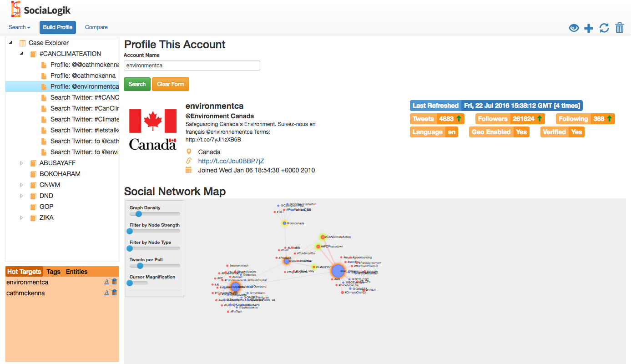Open Search Twitter: #Climate item
The image size is (631, 364).
(85, 119)
